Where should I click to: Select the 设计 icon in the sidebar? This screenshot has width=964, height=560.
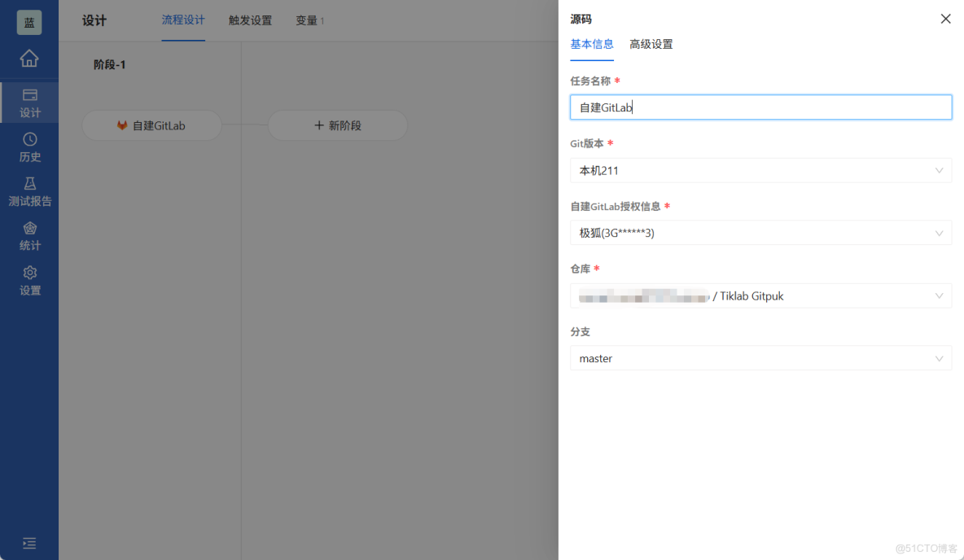(29, 103)
